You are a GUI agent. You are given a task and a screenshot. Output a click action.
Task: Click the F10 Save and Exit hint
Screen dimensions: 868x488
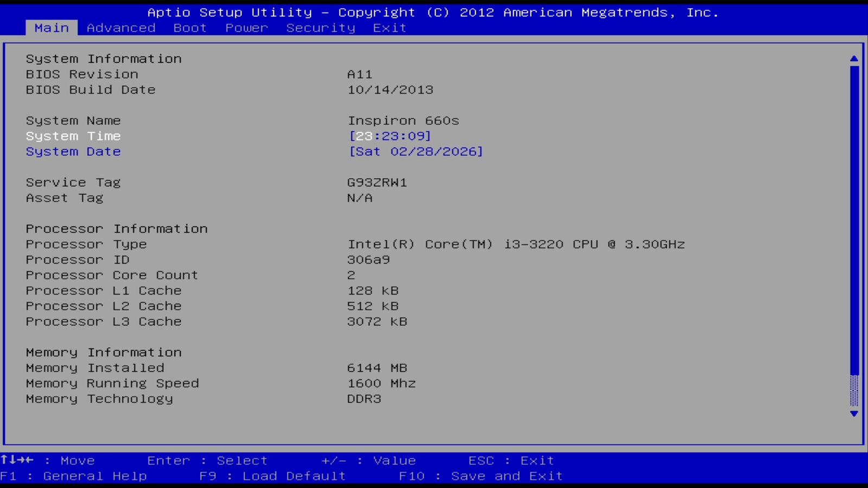pos(481,476)
